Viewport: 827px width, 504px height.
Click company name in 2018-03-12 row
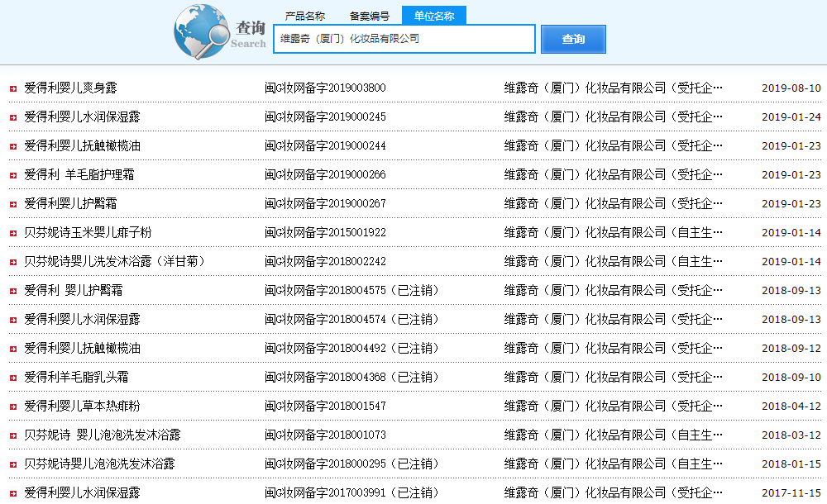click(613, 435)
